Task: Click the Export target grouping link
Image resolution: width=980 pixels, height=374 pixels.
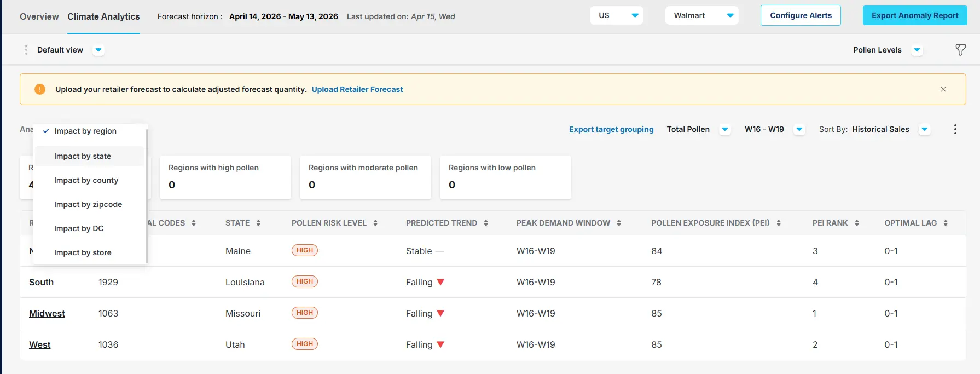Action: pos(611,129)
